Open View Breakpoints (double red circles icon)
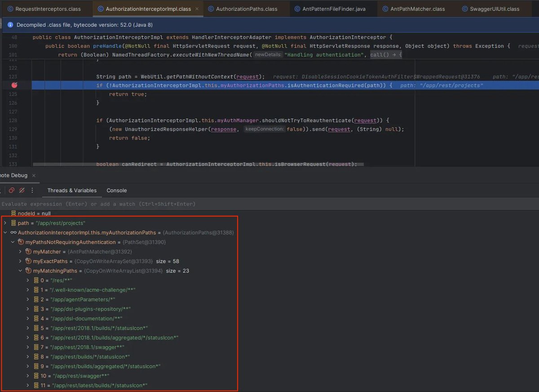 [x=12, y=190]
